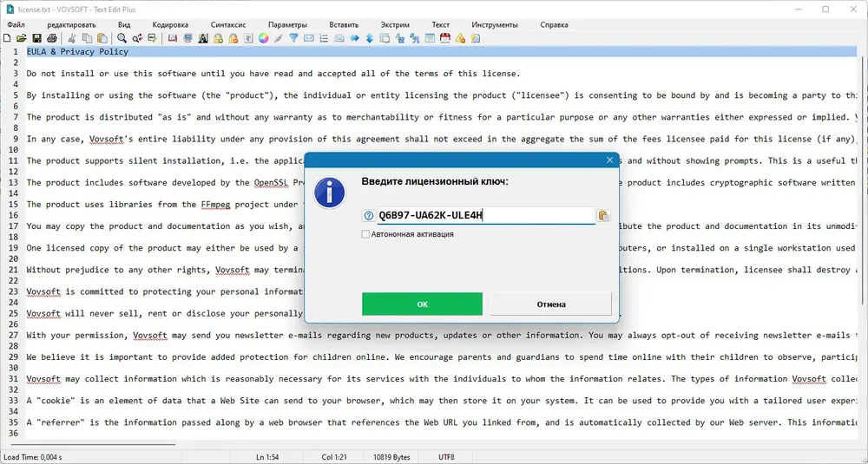
Task: Open the Кодировка menu
Action: pyautogui.click(x=170, y=25)
